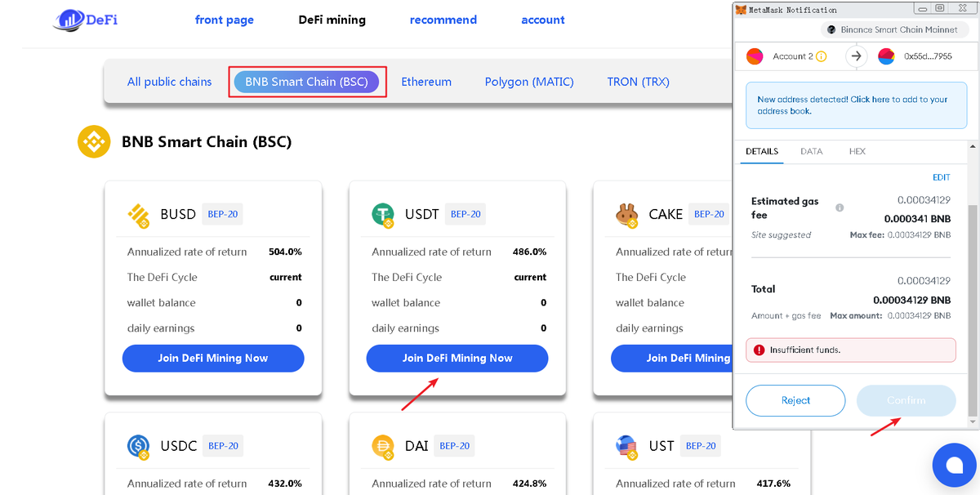Click the 432.0% USDC annualized return value

[285, 484]
